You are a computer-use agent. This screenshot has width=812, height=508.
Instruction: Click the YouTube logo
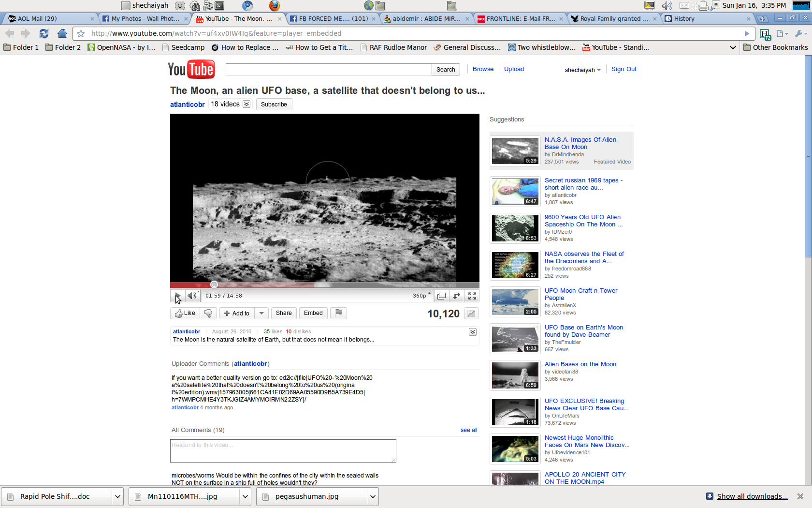coord(191,69)
